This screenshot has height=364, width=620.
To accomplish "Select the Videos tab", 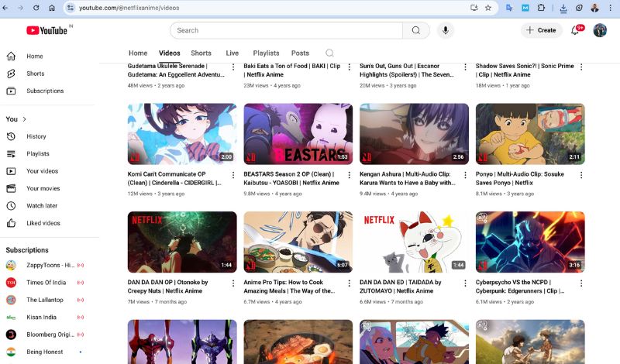I will click(169, 53).
